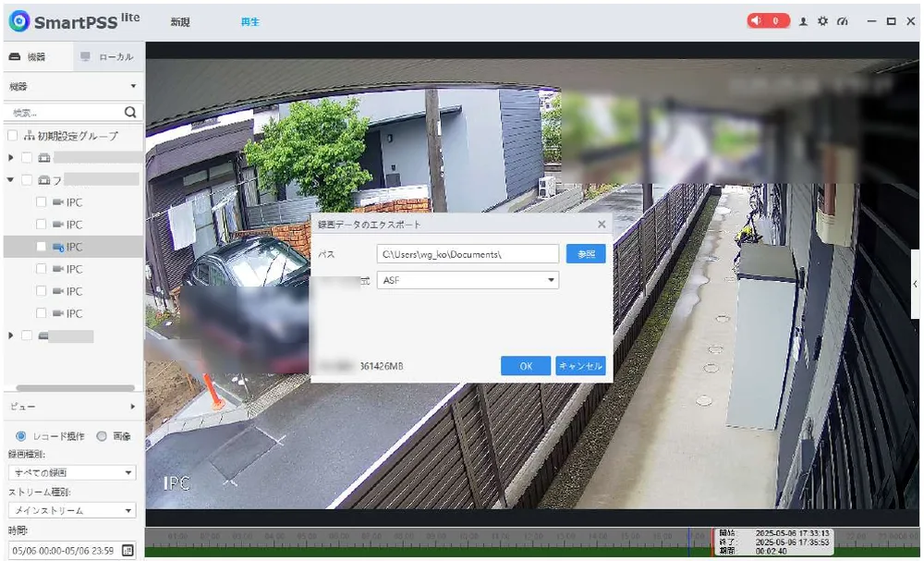
Task: Click the 参照 browse button
Action: pyautogui.click(x=586, y=254)
